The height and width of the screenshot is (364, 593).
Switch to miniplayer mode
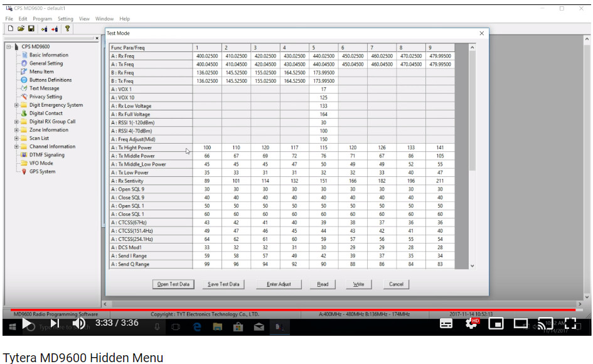pyautogui.click(x=496, y=323)
